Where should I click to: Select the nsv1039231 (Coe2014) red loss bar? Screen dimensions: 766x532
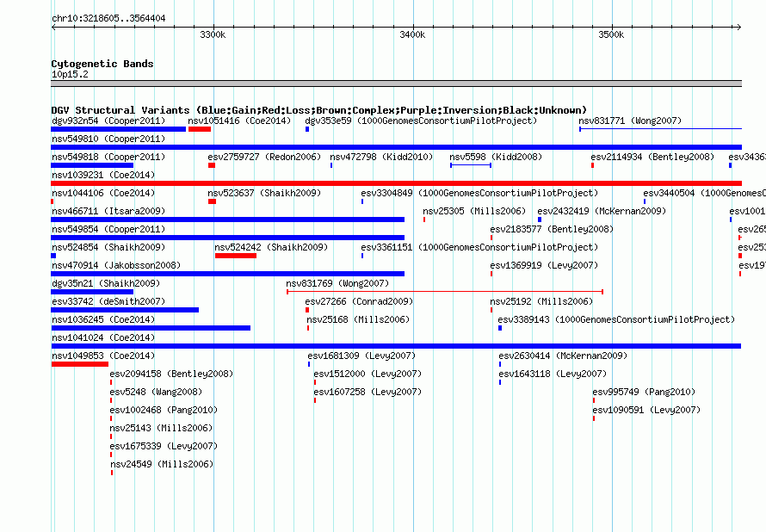396,183
